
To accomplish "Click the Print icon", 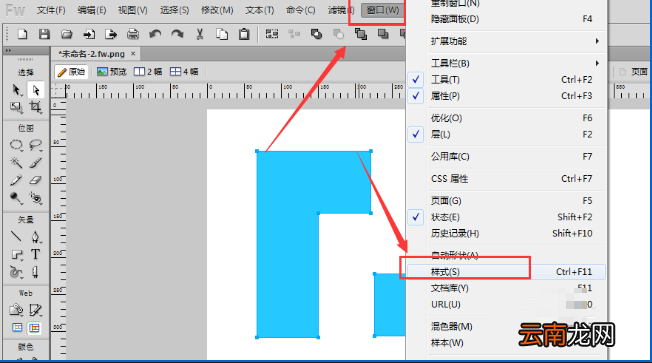I will click(x=133, y=34).
